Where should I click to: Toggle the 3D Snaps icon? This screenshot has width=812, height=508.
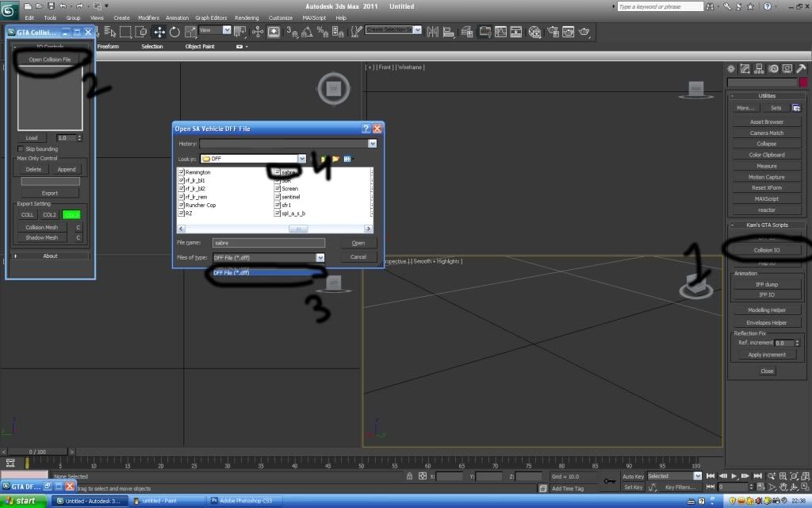click(292, 32)
